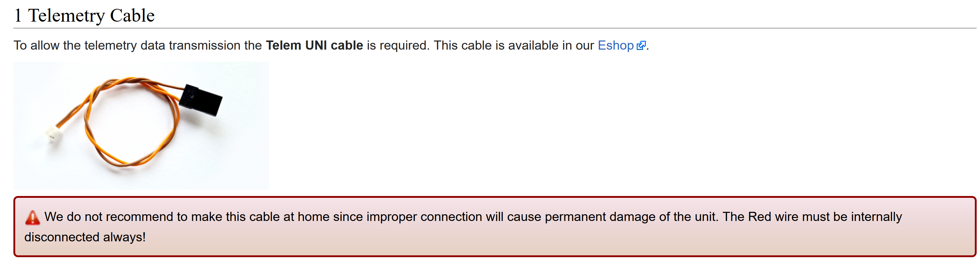Viewport: 980px width, 266px height.
Task: Click the white connector plug in the photo
Action: tap(54, 134)
